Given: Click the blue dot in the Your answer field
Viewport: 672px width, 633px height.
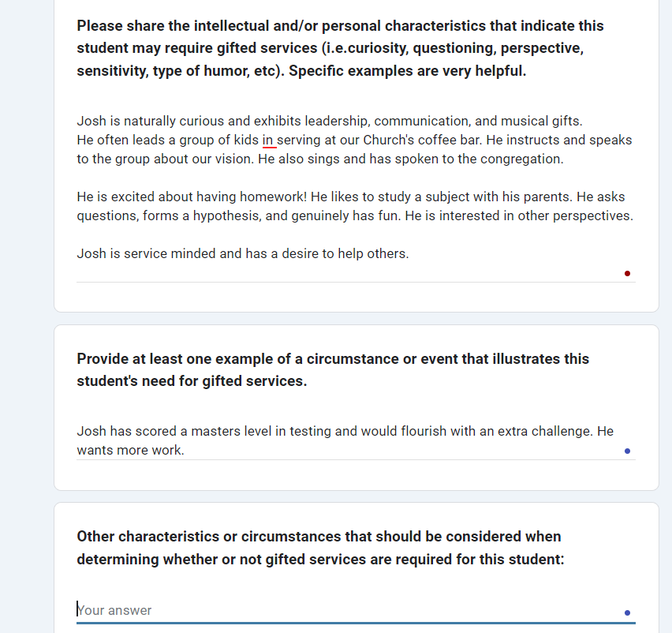Looking at the screenshot, I should 627,612.
